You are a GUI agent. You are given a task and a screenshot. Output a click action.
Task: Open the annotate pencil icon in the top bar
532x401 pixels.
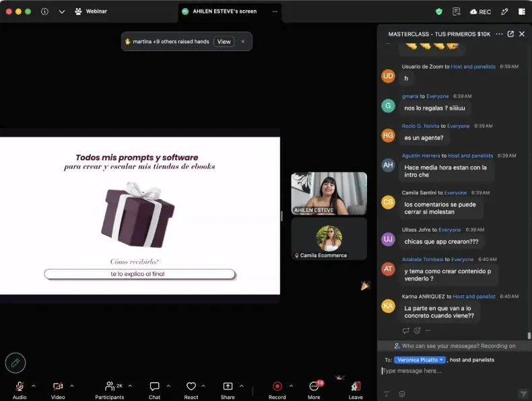pos(504,11)
